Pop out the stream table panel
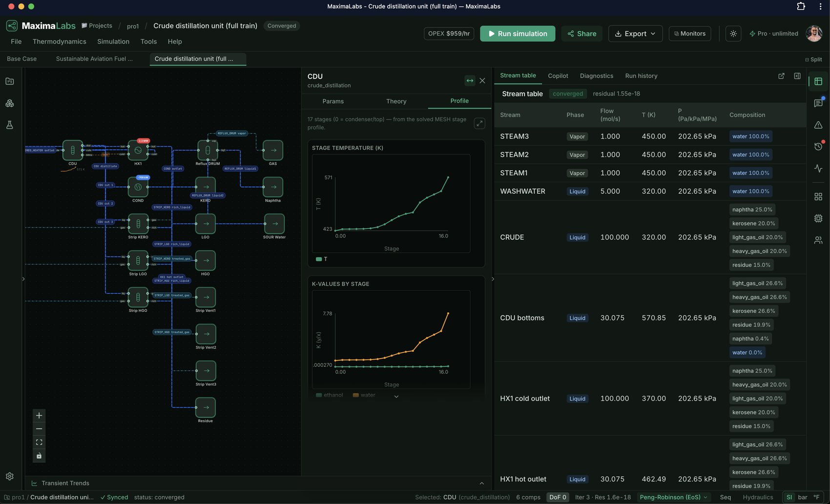This screenshot has height=504, width=830. (x=781, y=76)
